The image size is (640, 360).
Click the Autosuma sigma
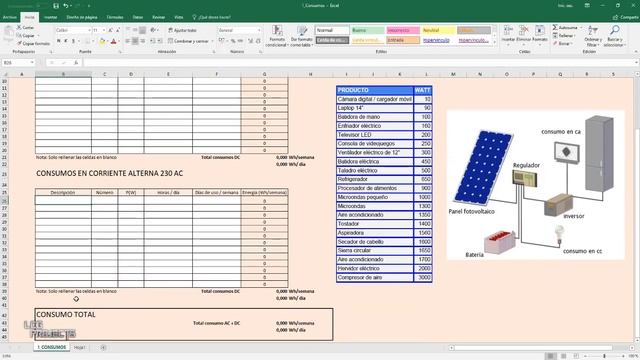(565, 27)
